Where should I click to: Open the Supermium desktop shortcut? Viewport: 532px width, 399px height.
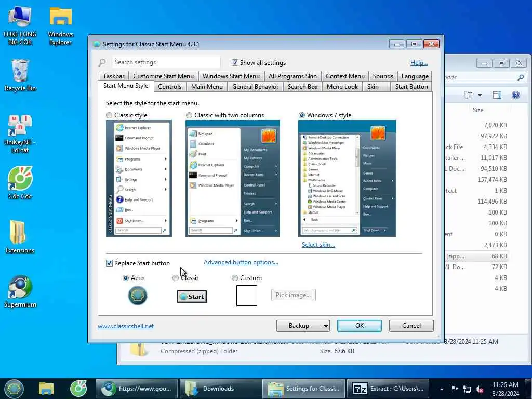click(20, 291)
